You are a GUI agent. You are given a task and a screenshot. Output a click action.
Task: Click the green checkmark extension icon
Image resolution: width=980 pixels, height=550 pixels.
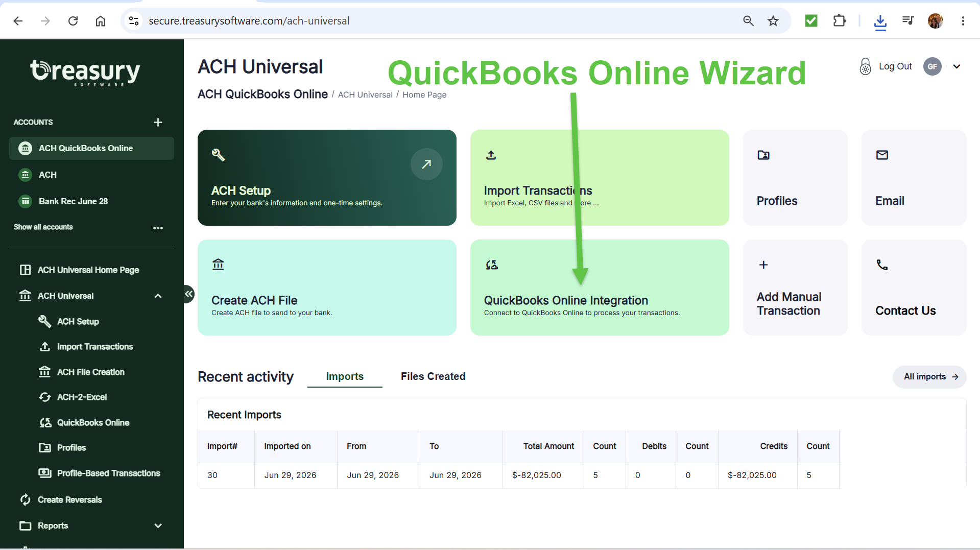click(x=811, y=21)
